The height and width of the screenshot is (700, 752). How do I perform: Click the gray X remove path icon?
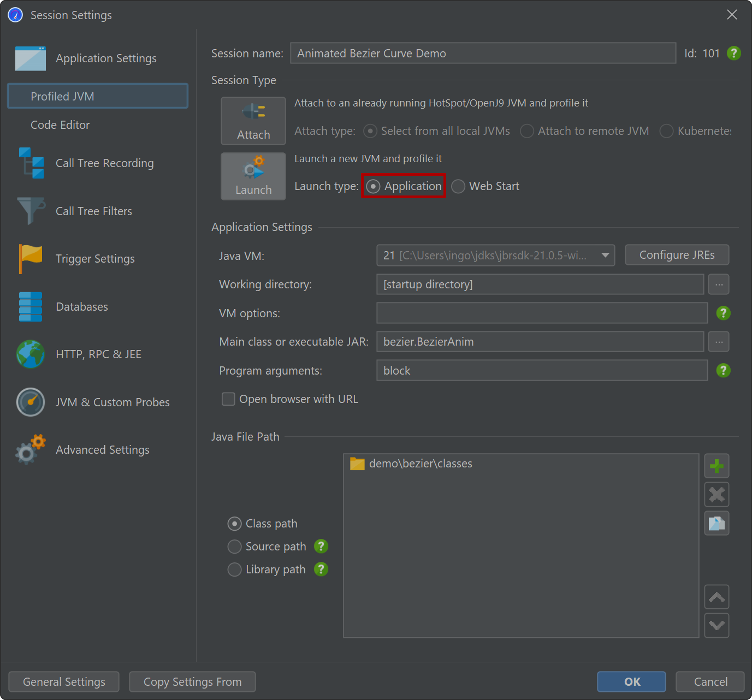click(x=717, y=495)
